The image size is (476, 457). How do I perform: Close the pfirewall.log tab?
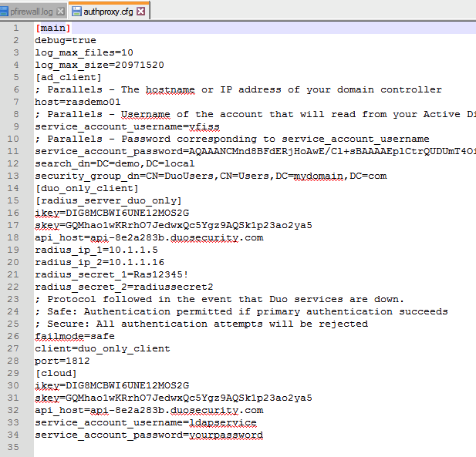(x=61, y=12)
